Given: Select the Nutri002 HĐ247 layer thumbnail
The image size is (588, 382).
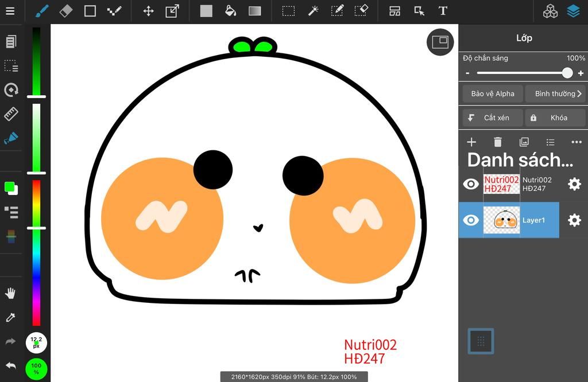Looking at the screenshot, I should 501,184.
